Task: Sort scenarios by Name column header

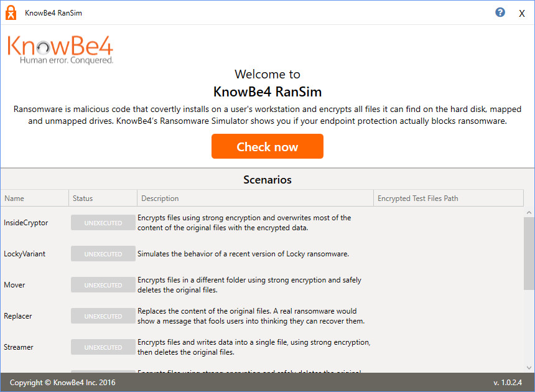Action: [x=34, y=198]
